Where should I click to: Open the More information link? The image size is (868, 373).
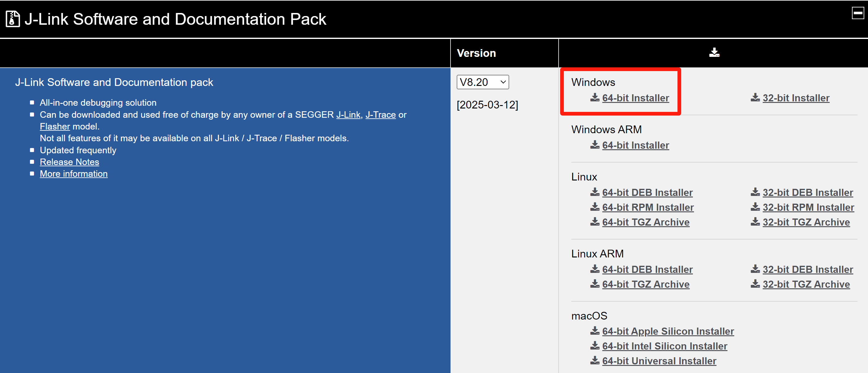click(73, 174)
